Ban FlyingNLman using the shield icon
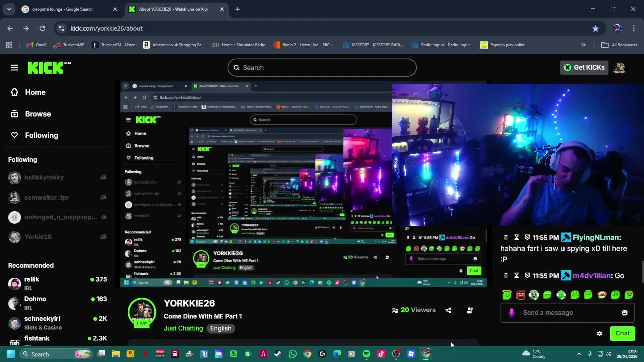644x362 pixels. coord(527,237)
